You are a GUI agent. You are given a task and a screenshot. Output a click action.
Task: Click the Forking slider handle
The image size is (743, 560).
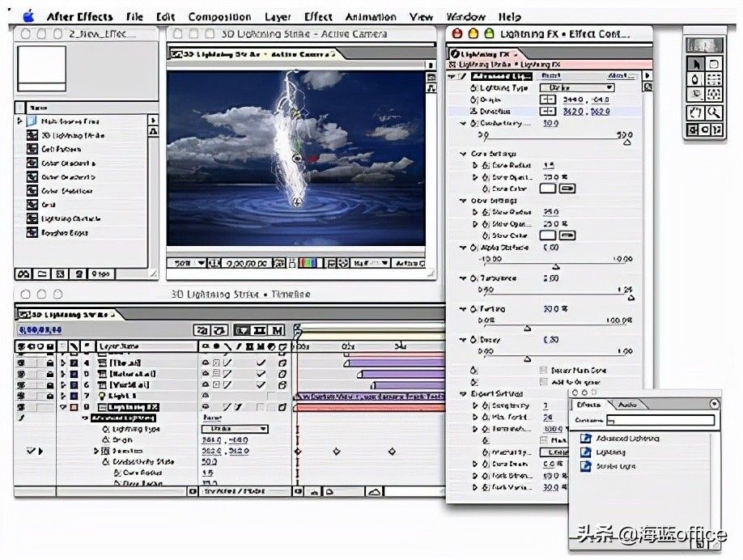tap(528, 329)
